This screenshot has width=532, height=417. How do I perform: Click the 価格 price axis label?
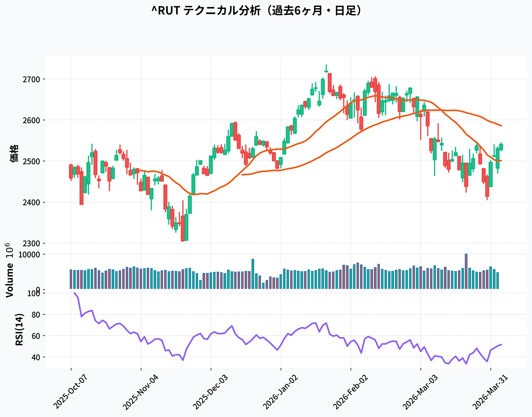14,153
